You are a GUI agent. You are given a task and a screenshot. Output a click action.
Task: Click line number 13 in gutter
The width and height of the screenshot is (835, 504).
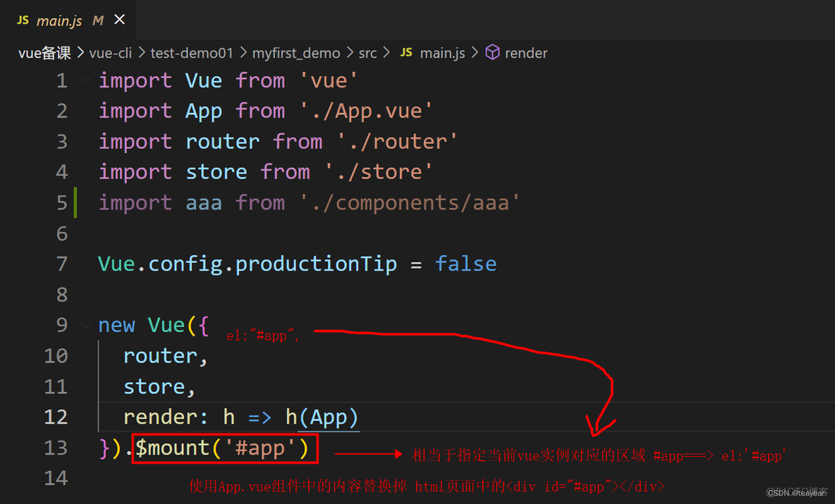point(56,448)
